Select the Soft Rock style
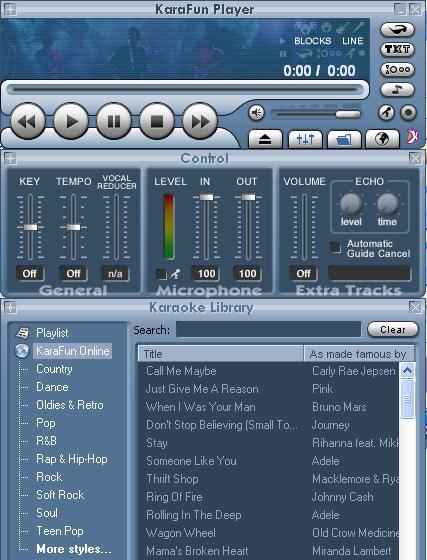 click(x=60, y=495)
